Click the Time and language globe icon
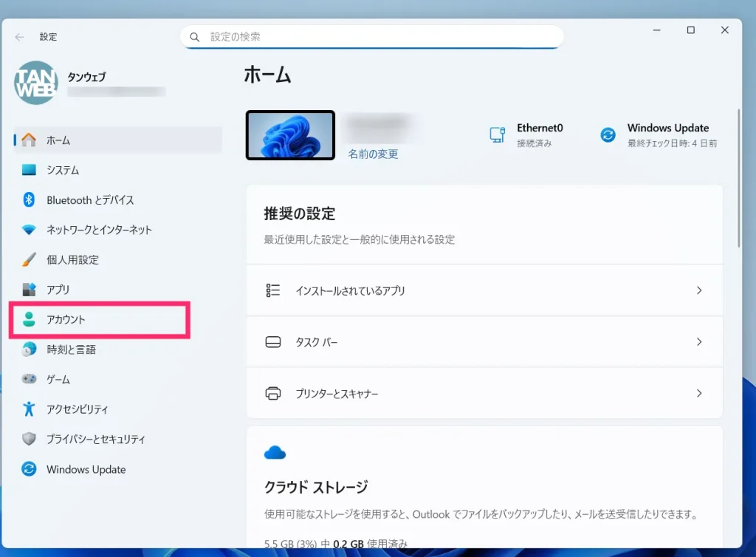Screen dimensions: 756x557 pos(29,349)
